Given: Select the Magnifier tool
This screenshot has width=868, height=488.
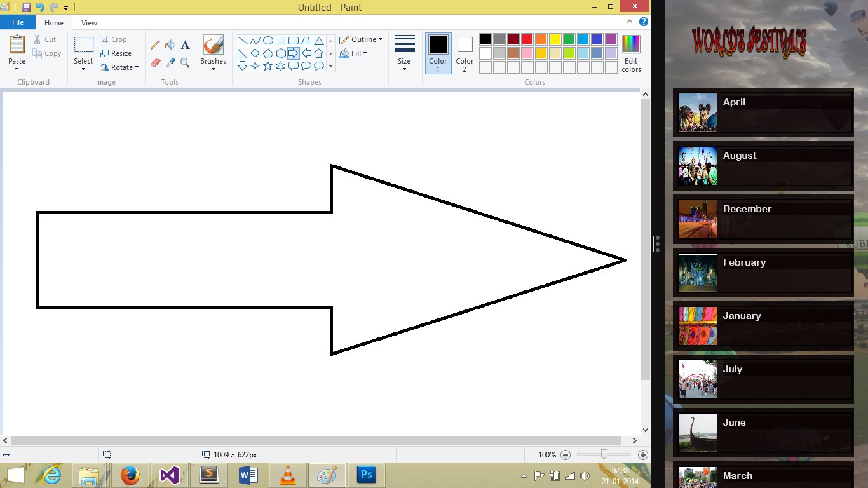Looking at the screenshot, I should pyautogui.click(x=186, y=63).
